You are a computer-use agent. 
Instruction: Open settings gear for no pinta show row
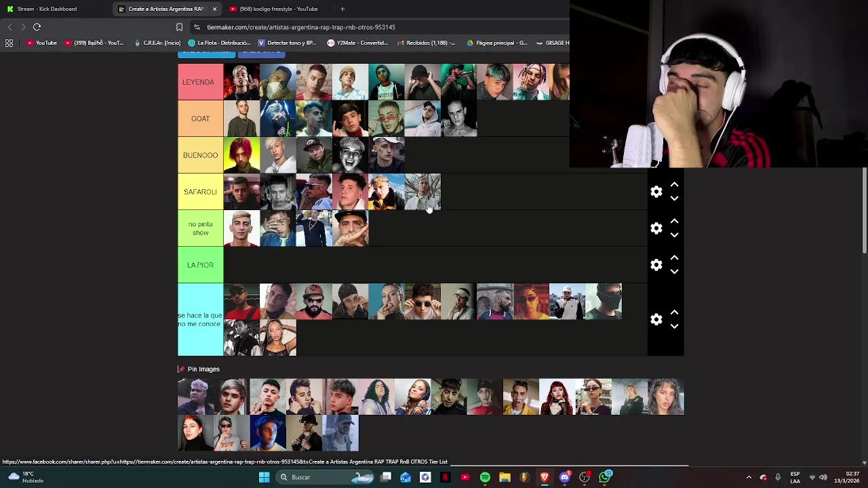pyautogui.click(x=656, y=228)
